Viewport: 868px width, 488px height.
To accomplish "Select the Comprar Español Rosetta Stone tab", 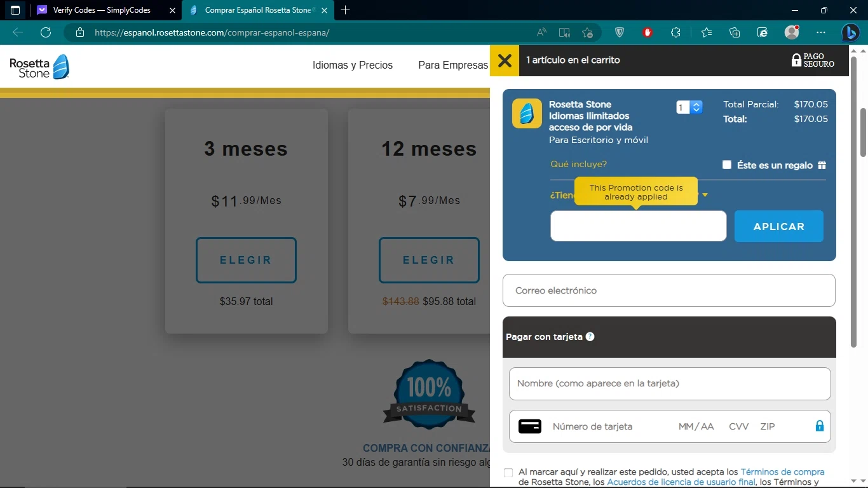I will [259, 10].
